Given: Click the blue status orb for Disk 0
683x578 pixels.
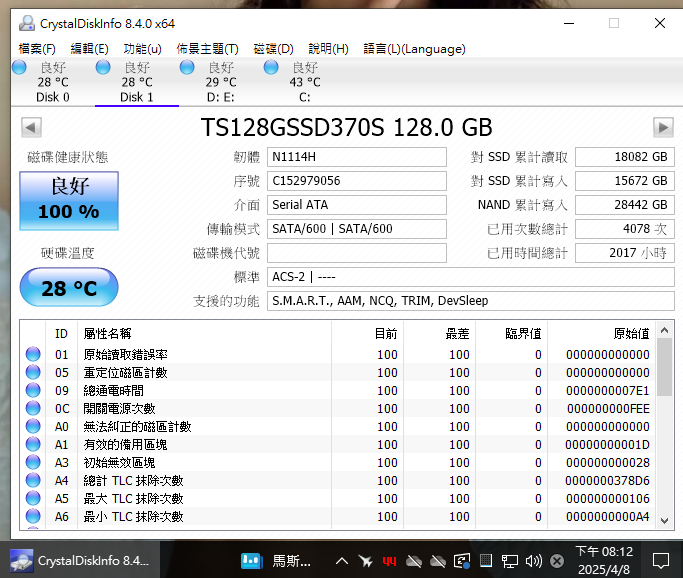Looking at the screenshot, I should pos(19,67).
